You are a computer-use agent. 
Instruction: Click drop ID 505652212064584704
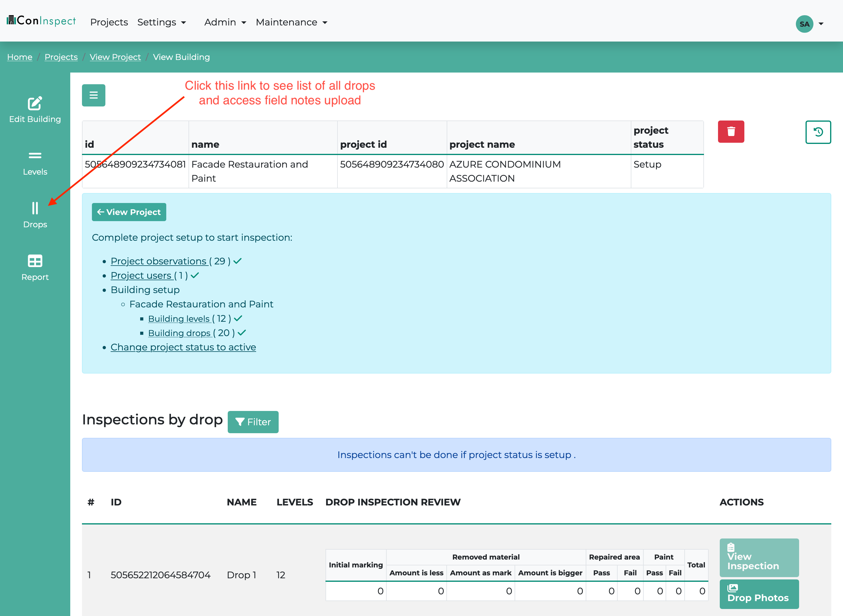(160, 575)
